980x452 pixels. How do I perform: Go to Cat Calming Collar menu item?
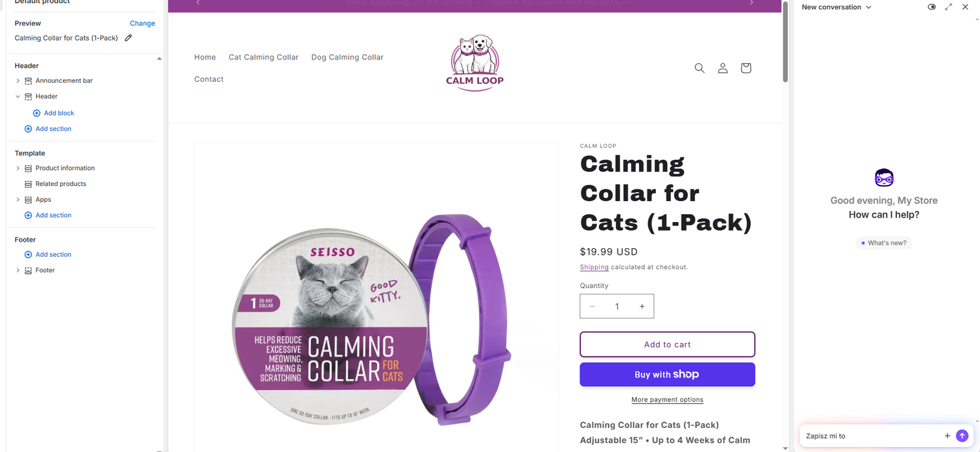[263, 57]
